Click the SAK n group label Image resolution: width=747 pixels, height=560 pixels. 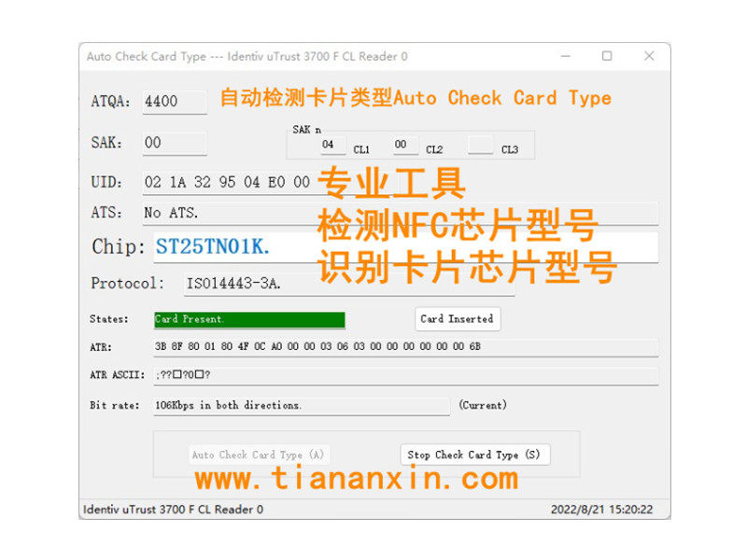[x=307, y=130]
